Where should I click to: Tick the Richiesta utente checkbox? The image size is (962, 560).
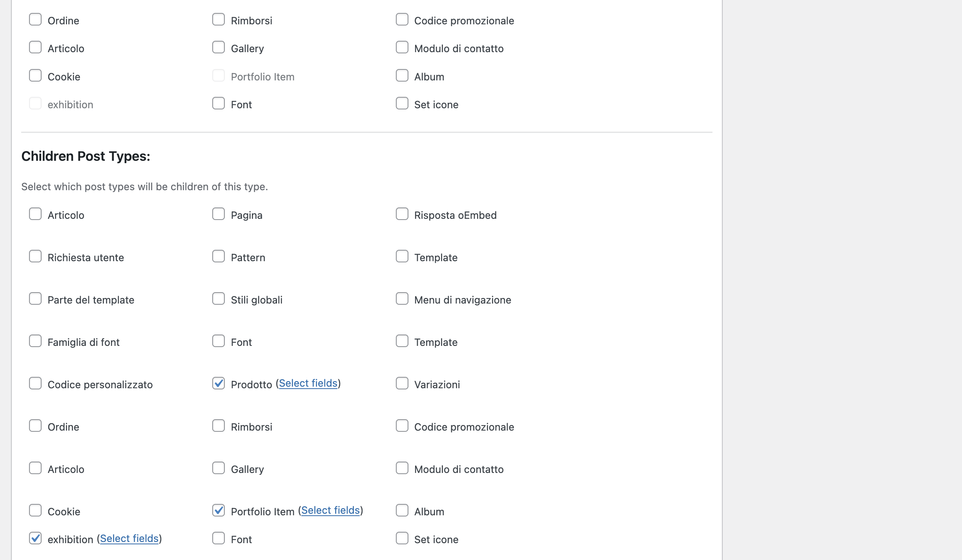coord(35,256)
